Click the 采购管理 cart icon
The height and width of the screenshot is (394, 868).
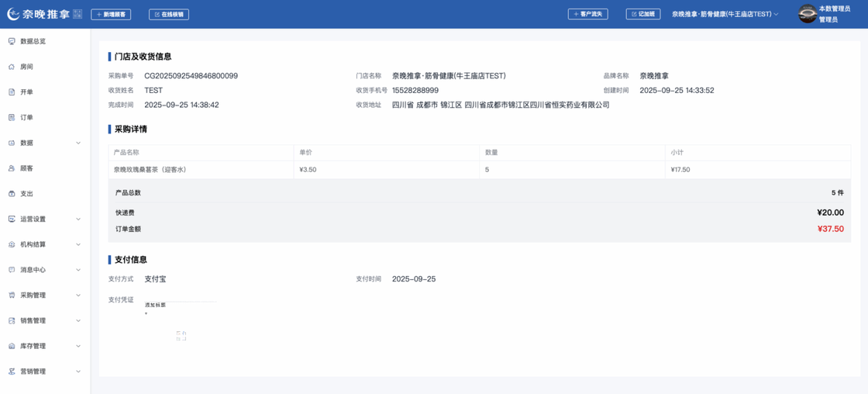[x=12, y=295]
